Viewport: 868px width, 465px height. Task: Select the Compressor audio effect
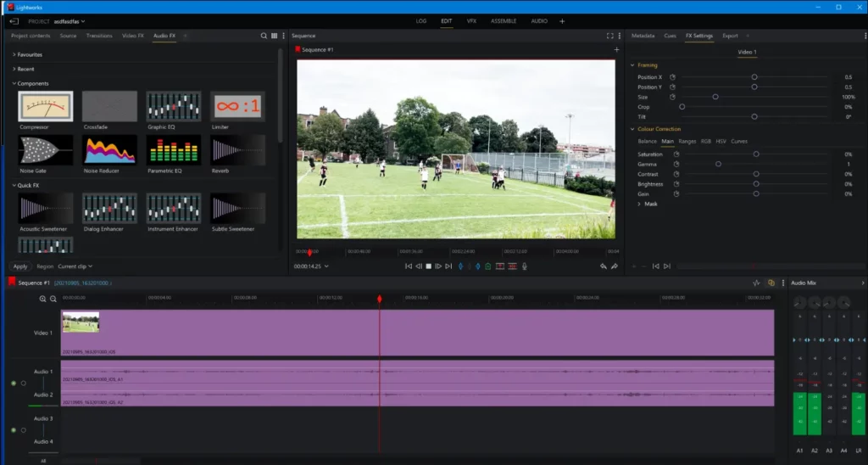[x=46, y=107]
